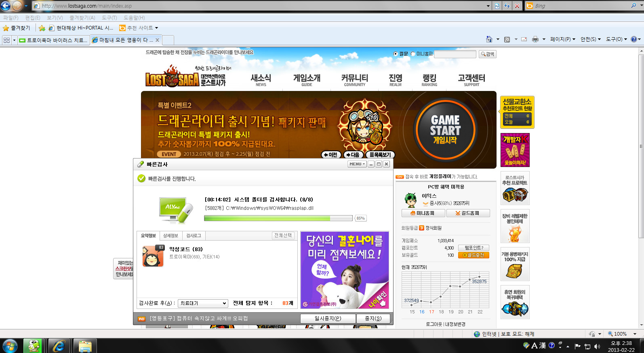Open the 랭킹 RANKING nav link
This screenshot has height=353, width=644.
coord(429,80)
